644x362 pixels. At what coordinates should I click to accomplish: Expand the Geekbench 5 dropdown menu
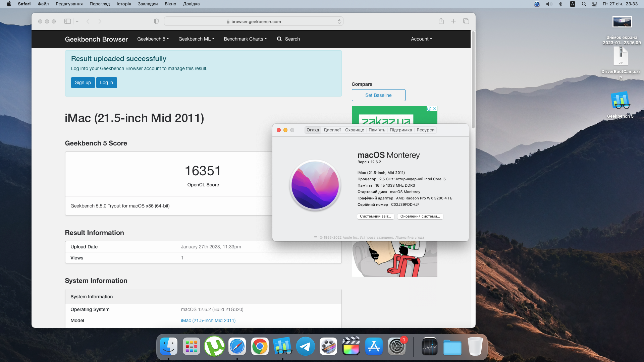point(153,39)
